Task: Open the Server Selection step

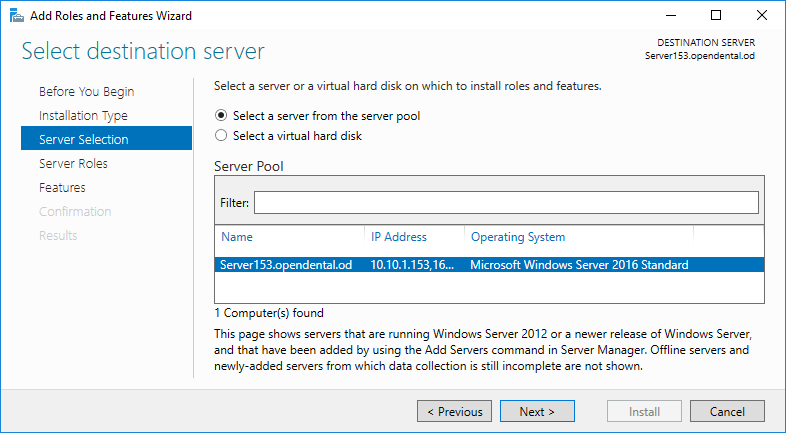Action: click(x=106, y=139)
